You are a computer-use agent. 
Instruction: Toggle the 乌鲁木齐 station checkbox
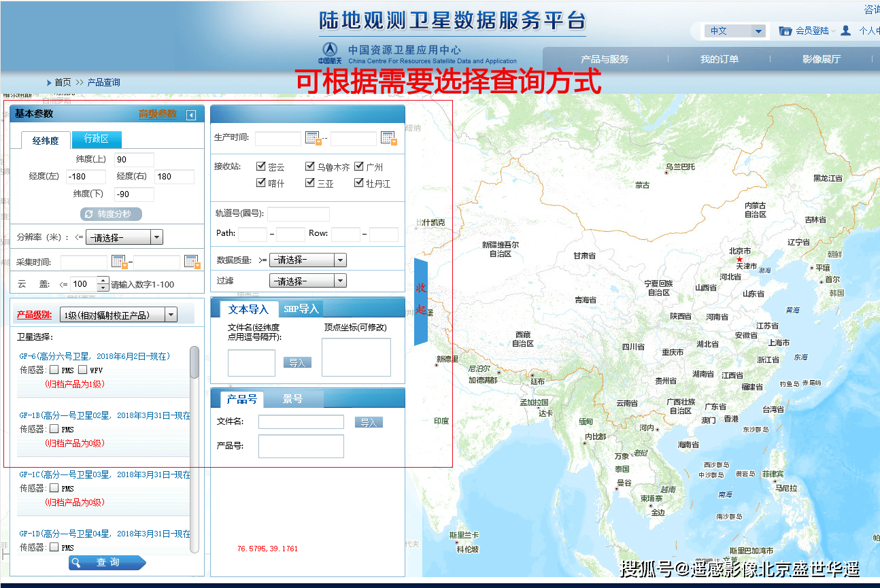(310, 167)
